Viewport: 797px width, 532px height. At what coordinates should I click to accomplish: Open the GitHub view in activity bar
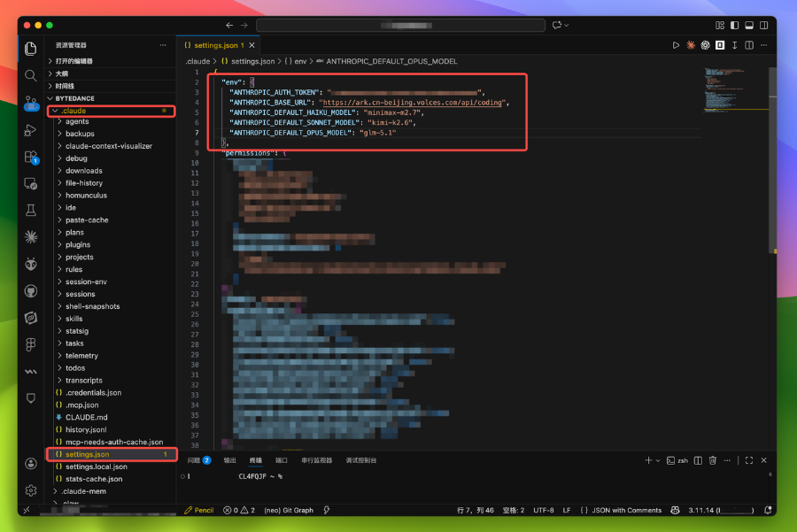pos(31,290)
